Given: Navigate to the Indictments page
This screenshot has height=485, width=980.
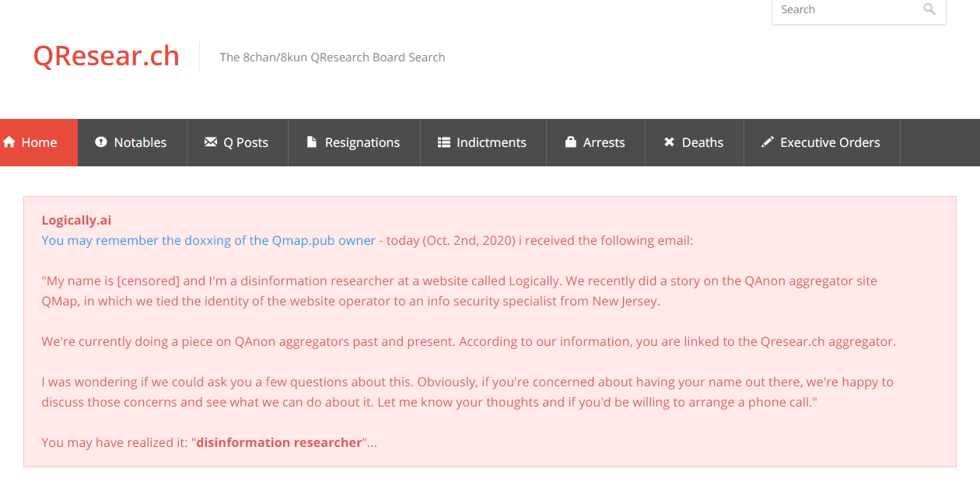Looking at the screenshot, I should (492, 142).
